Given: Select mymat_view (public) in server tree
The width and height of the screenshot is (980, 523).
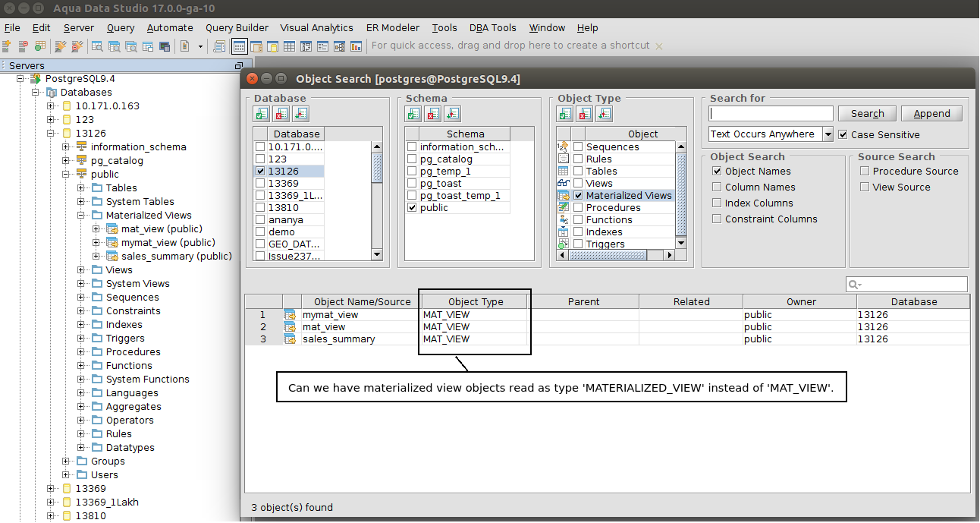Looking at the screenshot, I should [168, 242].
